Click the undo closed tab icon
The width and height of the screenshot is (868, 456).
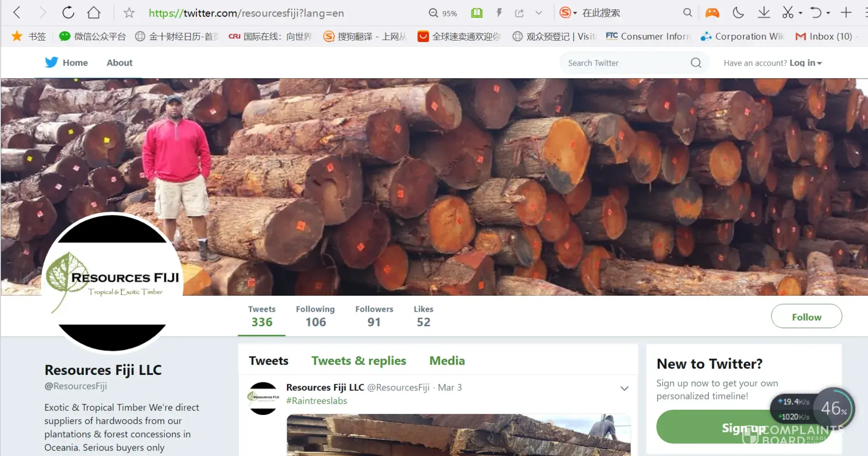[x=816, y=13]
